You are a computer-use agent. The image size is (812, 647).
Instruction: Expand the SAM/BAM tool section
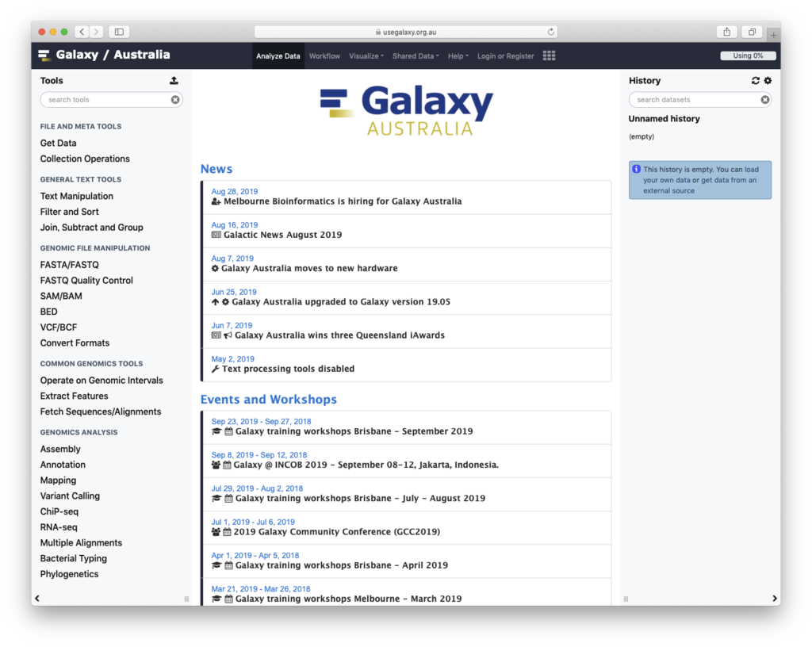pos(61,296)
